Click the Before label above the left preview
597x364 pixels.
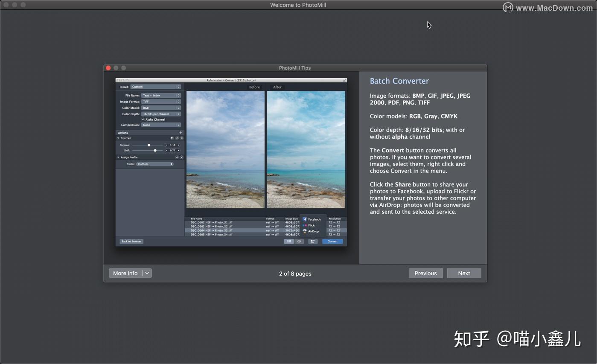click(x=254, y=87)
